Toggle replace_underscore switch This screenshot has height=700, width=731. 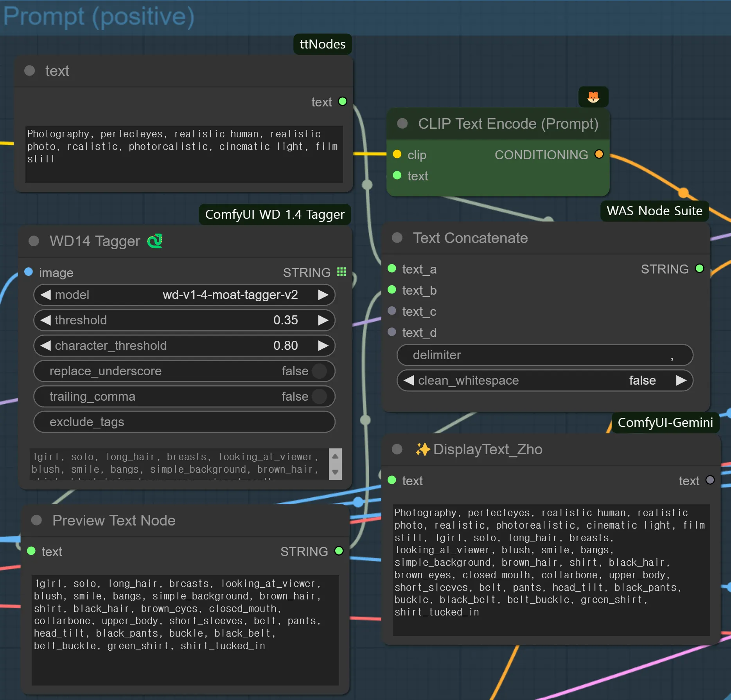click(319, 371)
